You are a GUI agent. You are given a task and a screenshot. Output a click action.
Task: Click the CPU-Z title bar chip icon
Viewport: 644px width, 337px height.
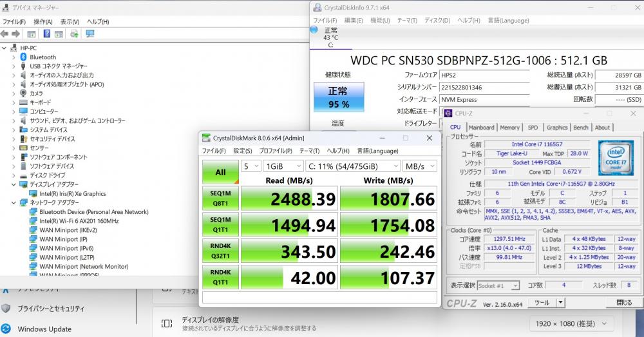coord(448,113)
